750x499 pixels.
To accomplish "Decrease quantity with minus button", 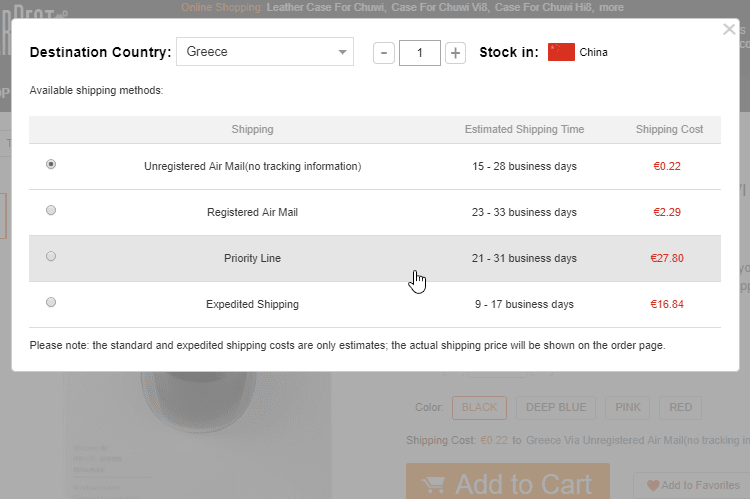I will coord(383,52).
